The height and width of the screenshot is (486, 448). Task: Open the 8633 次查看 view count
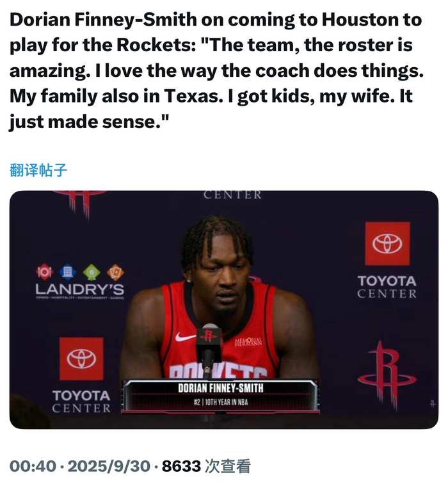point(206,466)
